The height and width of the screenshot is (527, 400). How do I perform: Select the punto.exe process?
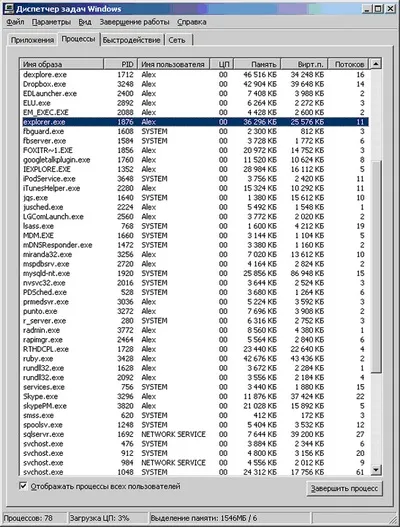194,311
